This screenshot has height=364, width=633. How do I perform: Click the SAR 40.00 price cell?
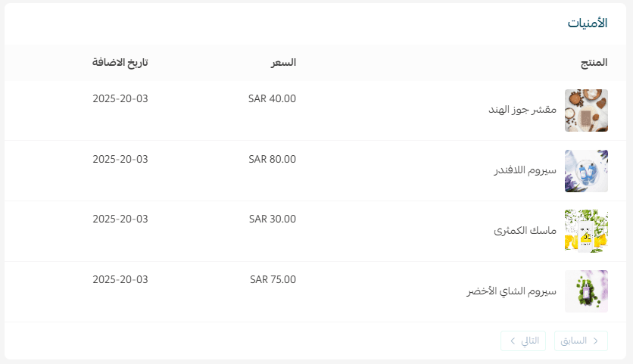pyautogui.click(x=273, y=98)
